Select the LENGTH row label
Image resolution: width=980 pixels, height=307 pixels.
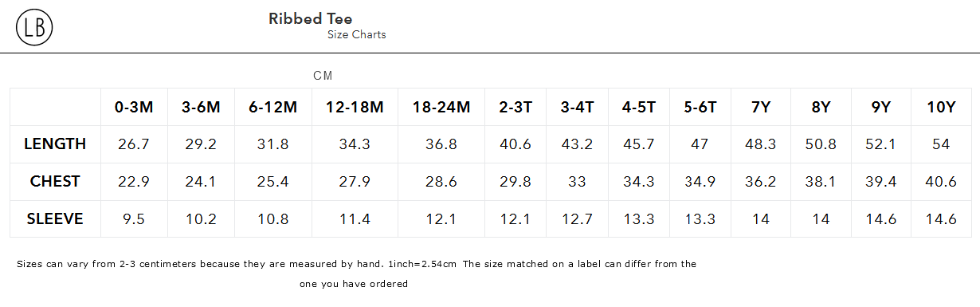(55, 144)
